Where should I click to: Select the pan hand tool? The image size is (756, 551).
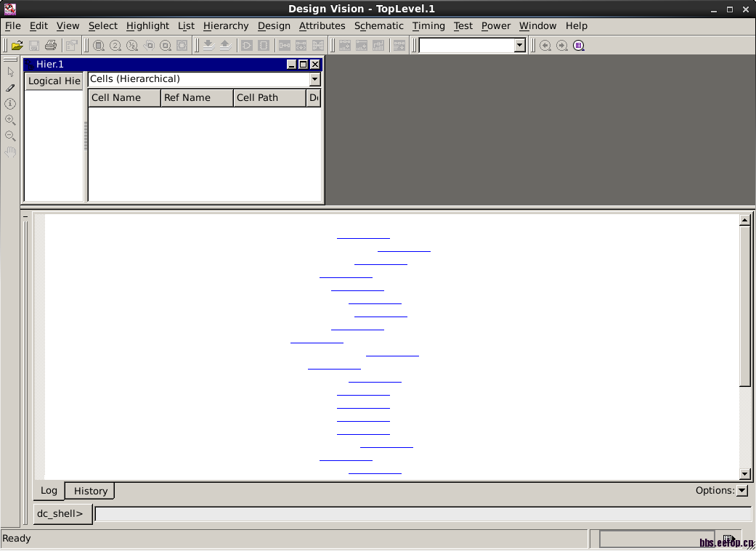pos(11,152)
